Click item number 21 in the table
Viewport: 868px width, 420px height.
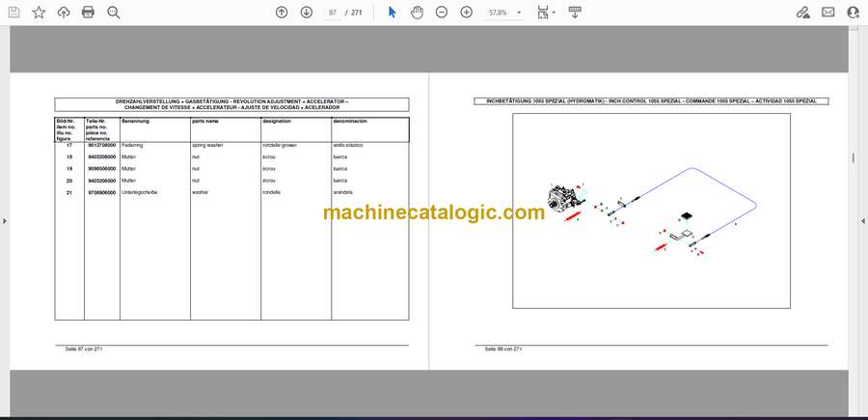point(68,192)
